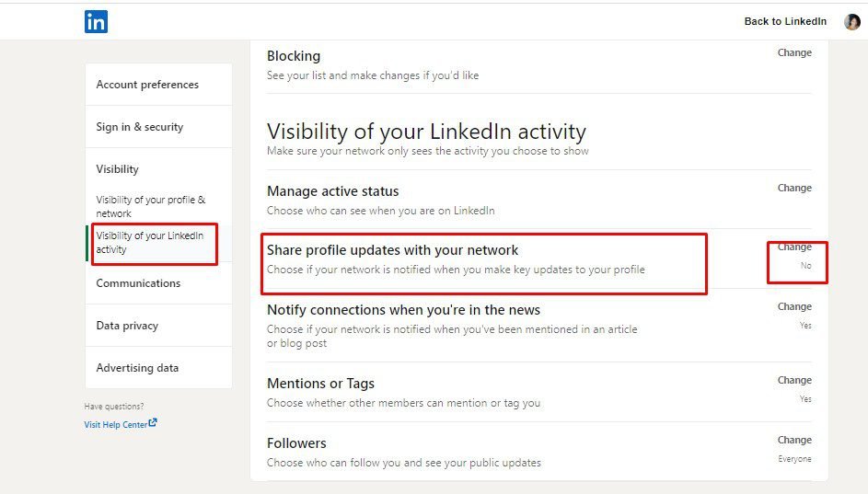Click the Share profile updates with your network heading
This screenshot has height=494, width=868.
(x=392, y=250)
